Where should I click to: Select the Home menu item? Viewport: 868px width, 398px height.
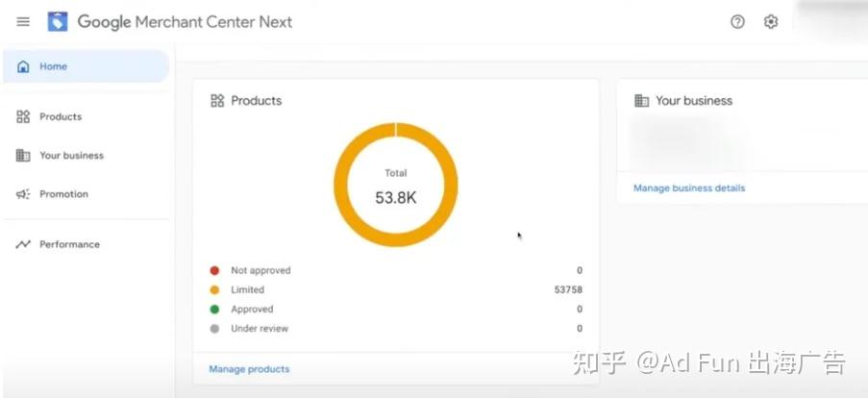[86, 66]
